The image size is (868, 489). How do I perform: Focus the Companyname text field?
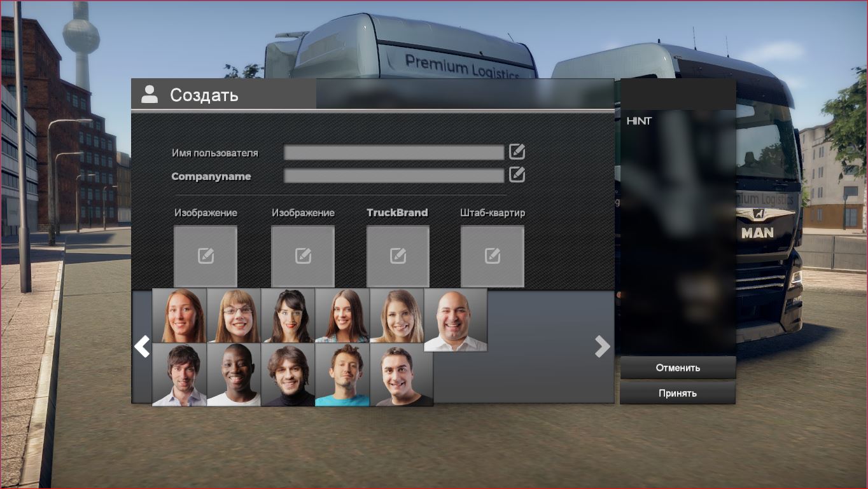coord(393,176)
